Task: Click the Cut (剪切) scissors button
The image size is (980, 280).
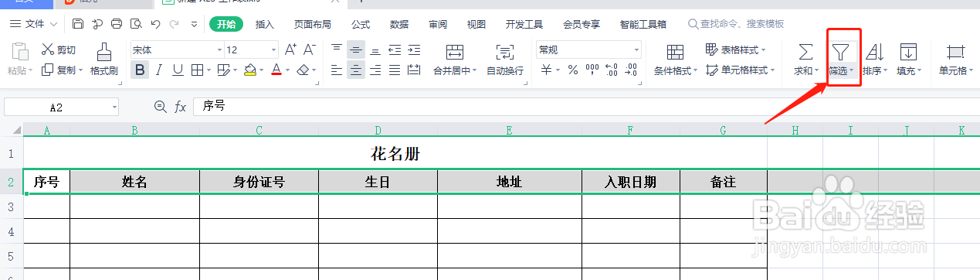Action: click(x=59, y=50)
